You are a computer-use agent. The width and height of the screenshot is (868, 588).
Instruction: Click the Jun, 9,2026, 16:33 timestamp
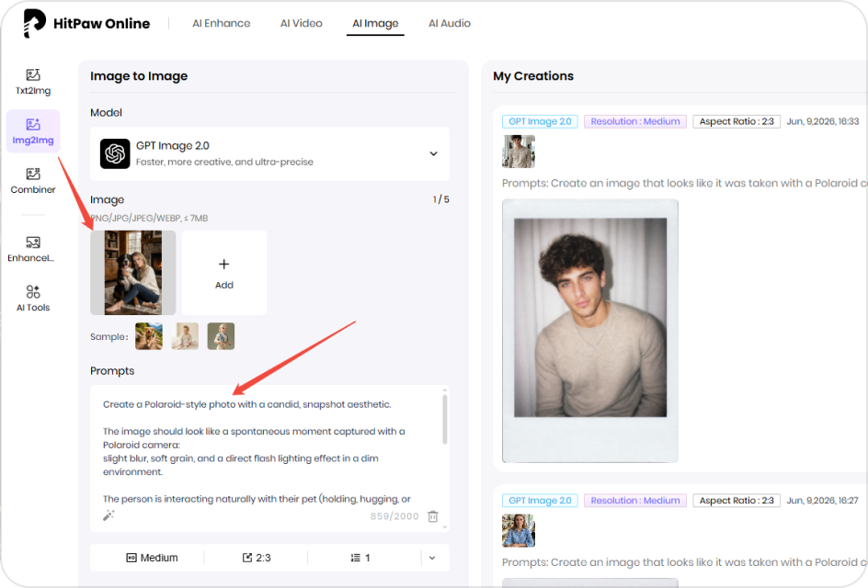[x=823, y=121]
